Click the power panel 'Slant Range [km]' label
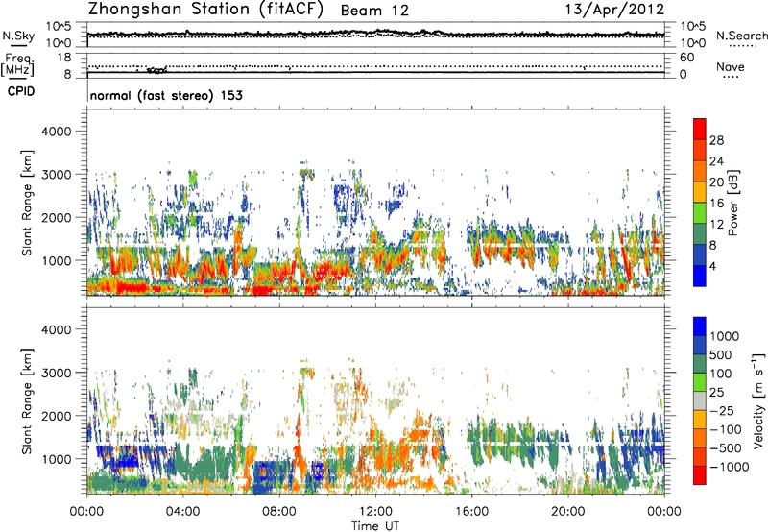 click(x=27, y=203)
